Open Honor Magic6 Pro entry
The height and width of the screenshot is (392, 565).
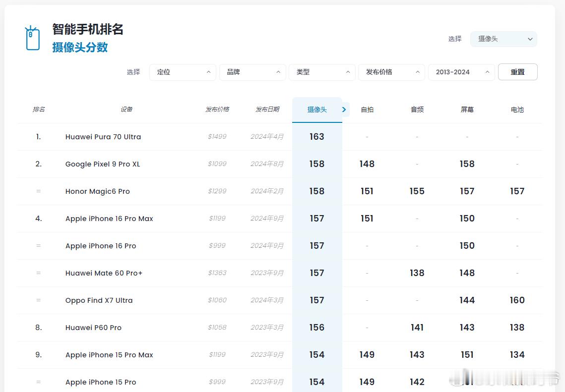tap(98, 191)
